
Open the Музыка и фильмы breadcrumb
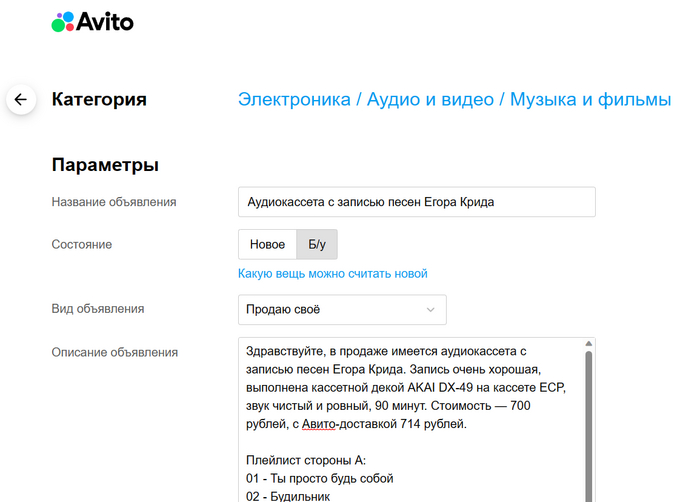pyautogui.click(x=591, y=99)
